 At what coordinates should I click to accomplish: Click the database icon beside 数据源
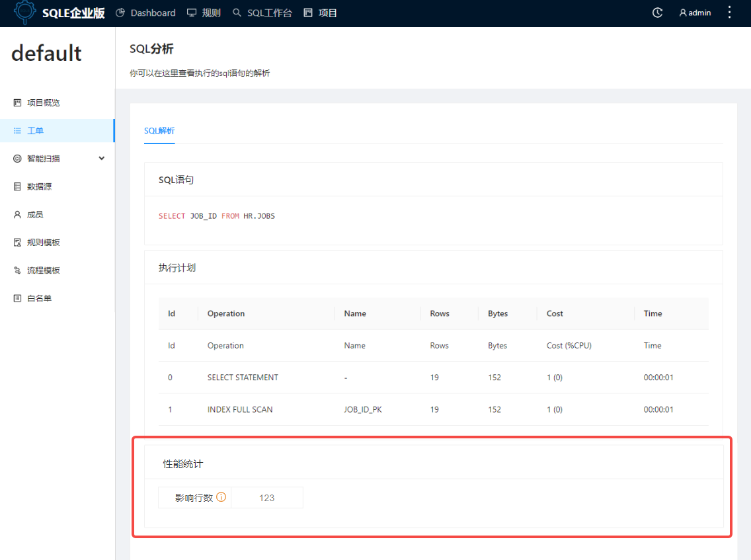tap(17, 186)
